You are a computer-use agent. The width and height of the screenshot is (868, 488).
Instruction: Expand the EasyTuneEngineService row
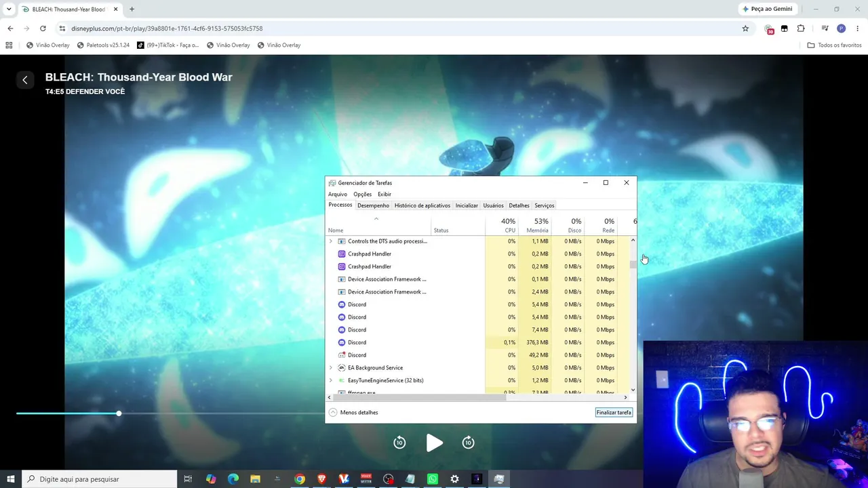point(331,380)
